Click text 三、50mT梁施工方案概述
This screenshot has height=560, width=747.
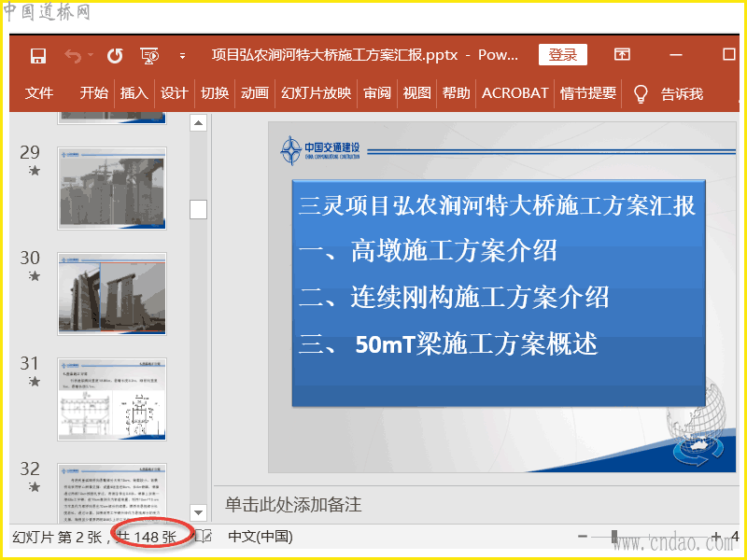tap(448, 343)
